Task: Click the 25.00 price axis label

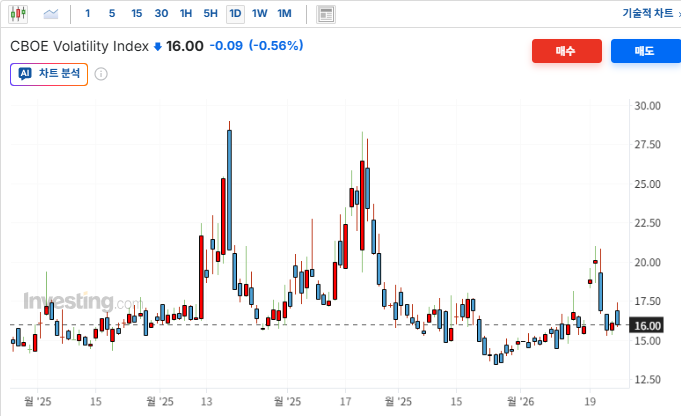Action: (x=647, y=184)
